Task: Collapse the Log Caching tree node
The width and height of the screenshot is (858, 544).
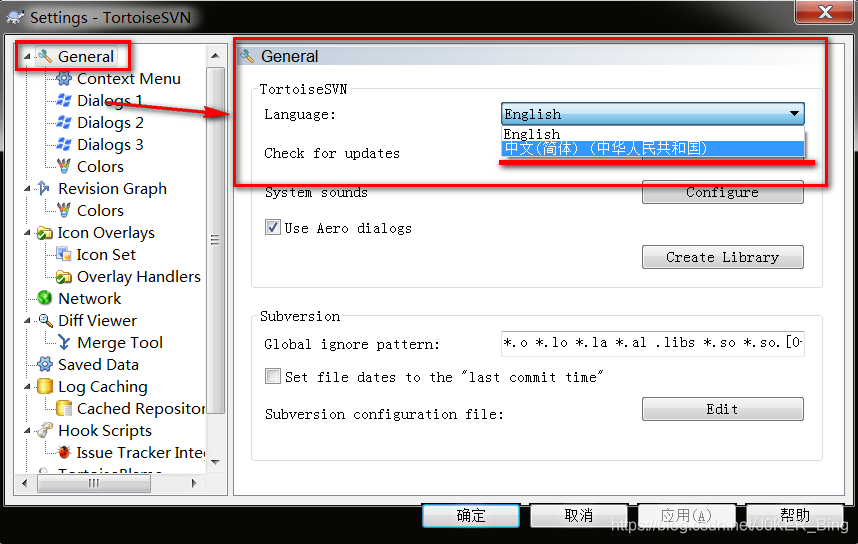Action: point(27,387)
